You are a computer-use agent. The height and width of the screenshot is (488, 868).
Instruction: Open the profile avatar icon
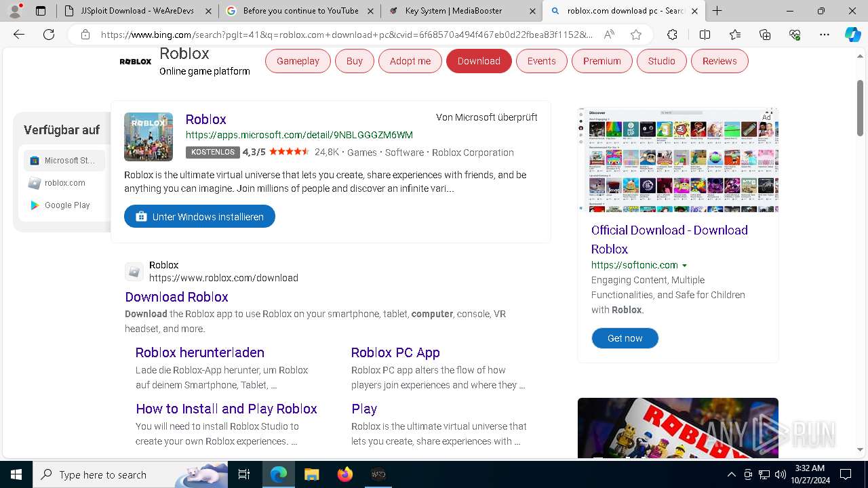[x=15, y=10]
